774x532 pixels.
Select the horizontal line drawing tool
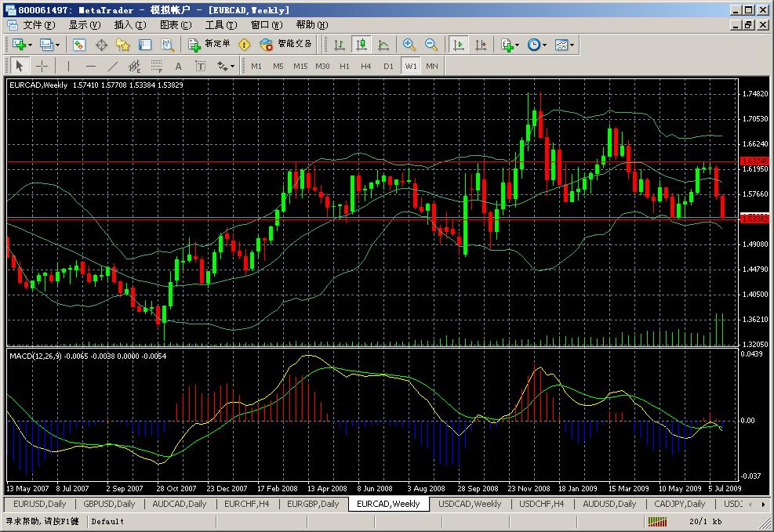click(91, 67)
